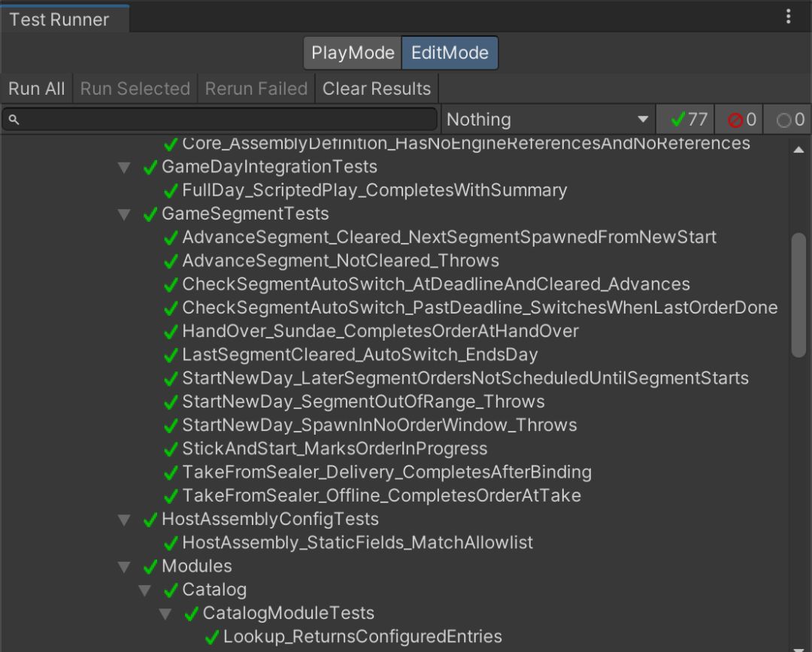
Task: Focus the test search field
Action: click(x=220, y=120)
